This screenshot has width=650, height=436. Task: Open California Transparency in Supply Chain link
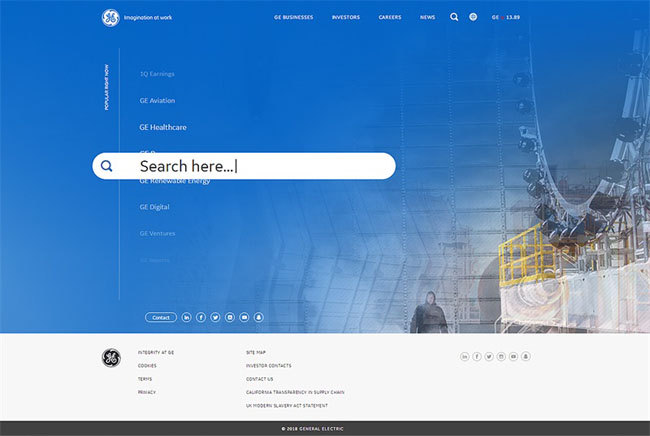coord(295,392)
